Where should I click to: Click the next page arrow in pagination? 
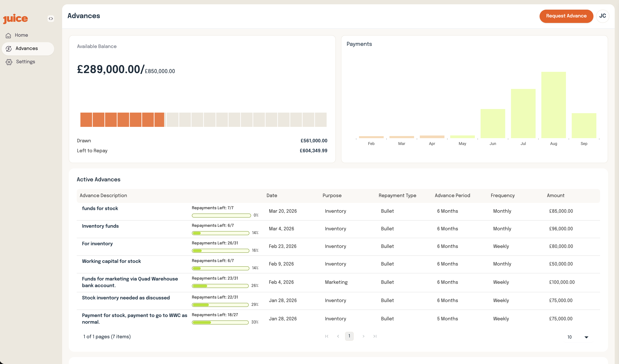tap(363, 336)
